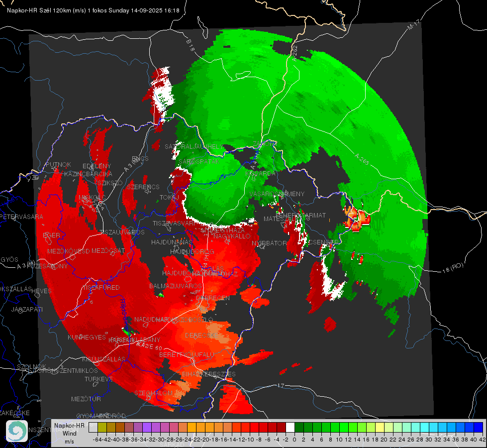487x448 pixels.
Task: Click the JÁSZAPÁTI city label
Action: 27,309
